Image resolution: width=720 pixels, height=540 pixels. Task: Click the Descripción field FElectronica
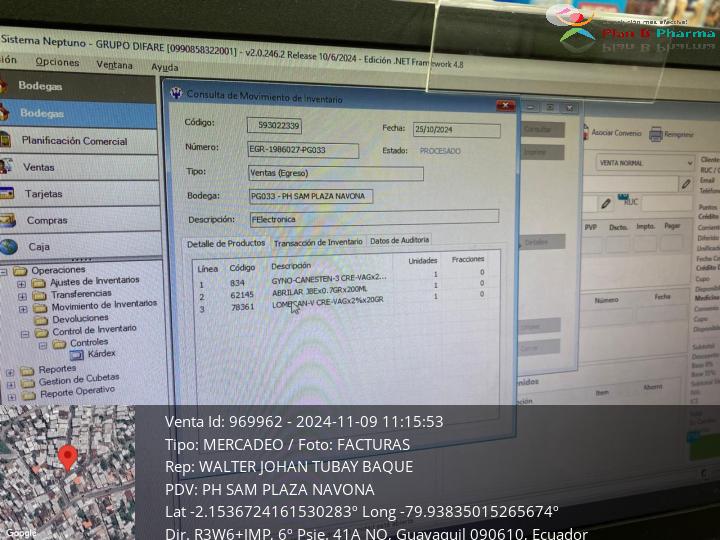pyautogui.click(x=375, y=218)
